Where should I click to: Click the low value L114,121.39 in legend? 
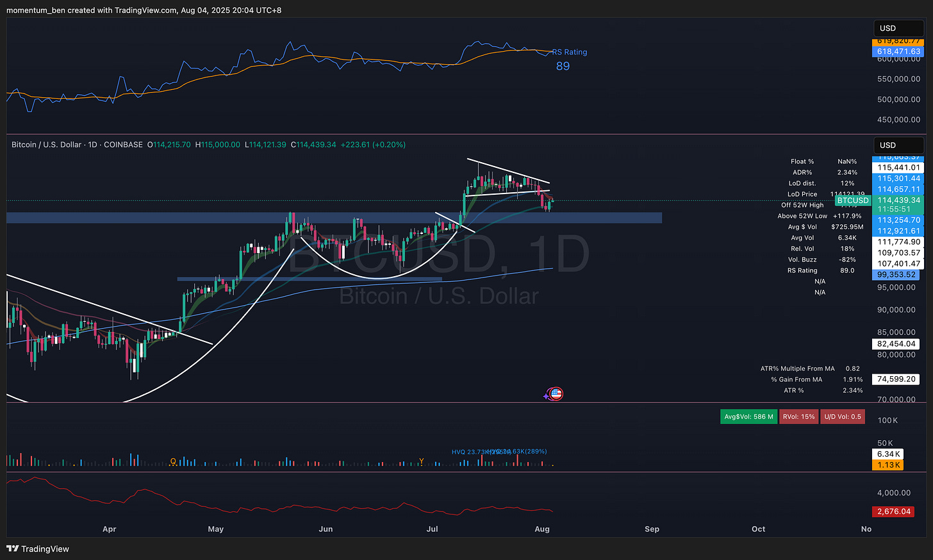click(265, 145)
